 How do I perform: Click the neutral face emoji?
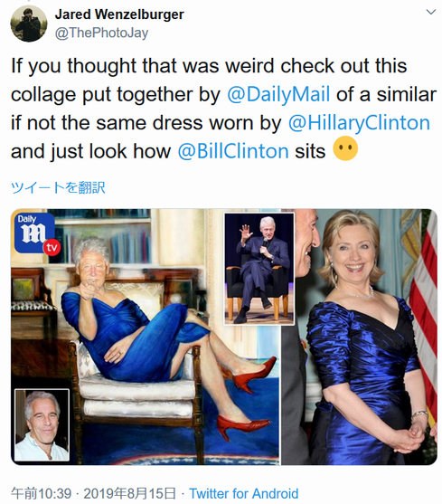click(x=345, y=148)
